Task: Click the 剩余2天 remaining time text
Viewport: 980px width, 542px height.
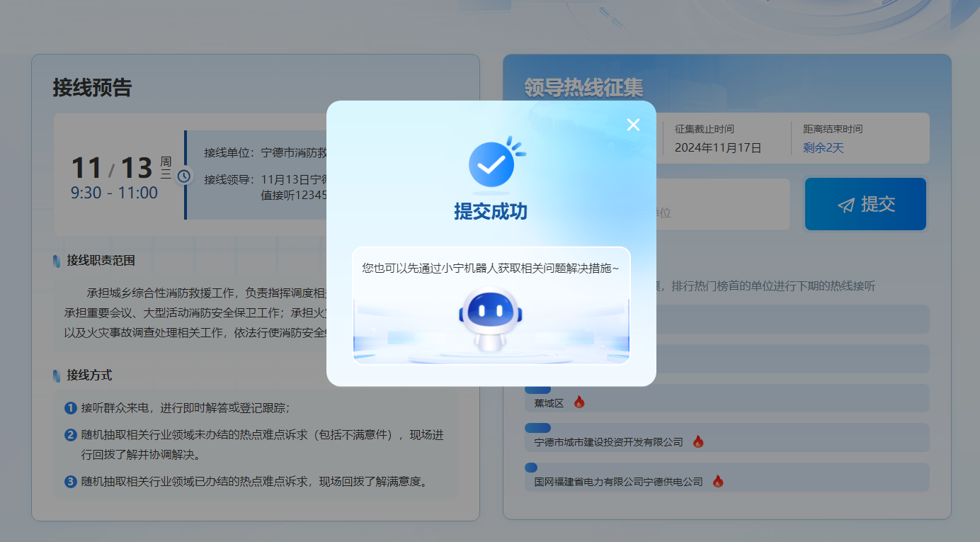Action: point(823,148)
